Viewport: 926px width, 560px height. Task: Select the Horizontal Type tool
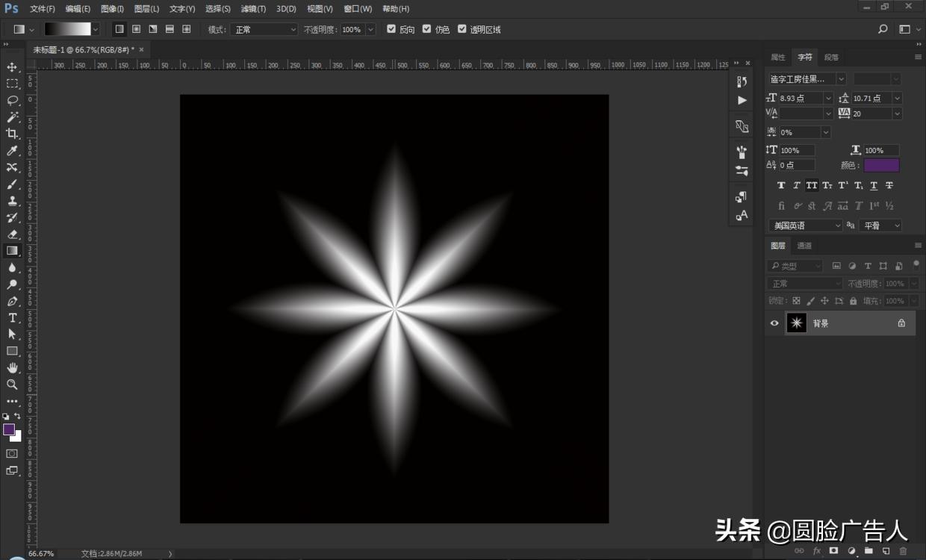tap(12, 318)
